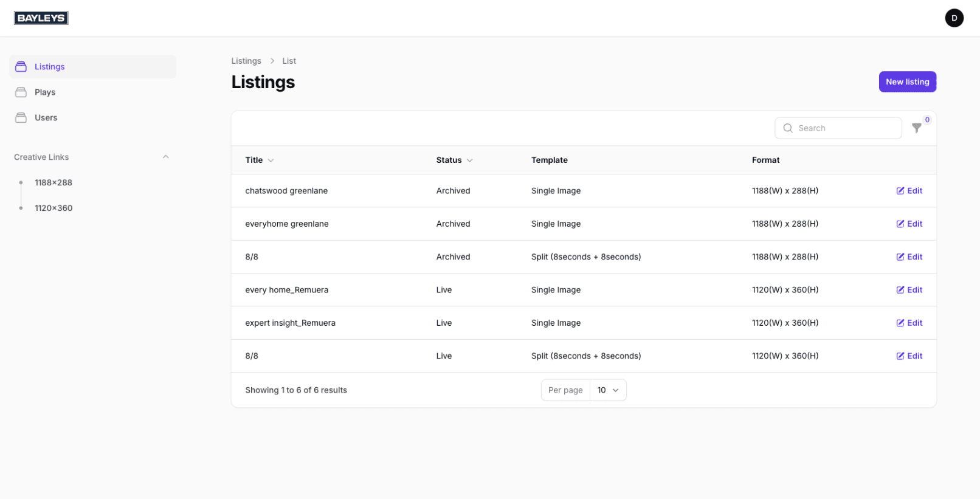The height and width of the screenshot is (499, 980).
Task: Click the Users sidebar icon
Action: pyautogui.click(x=21, y=118)
